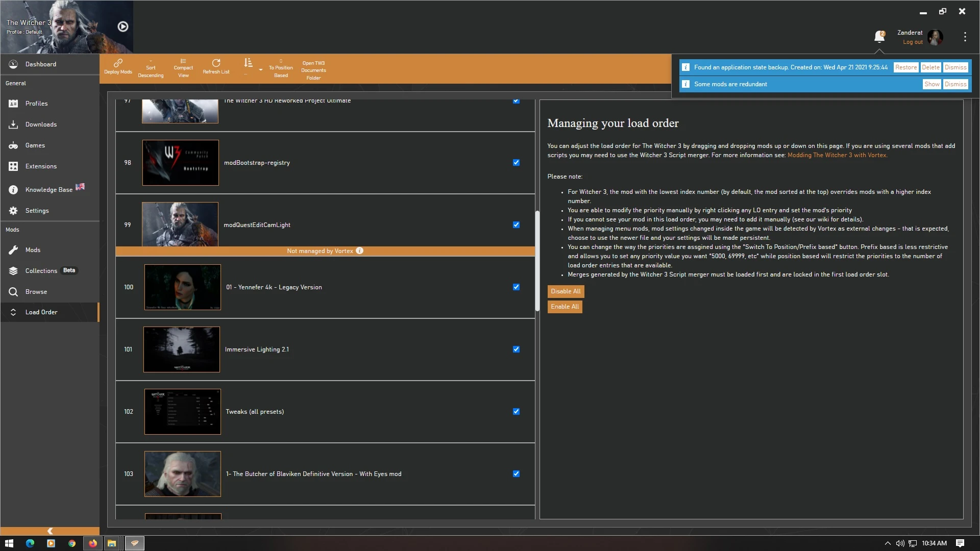
Task: Switch to Compact View
Action: [183, 68]
